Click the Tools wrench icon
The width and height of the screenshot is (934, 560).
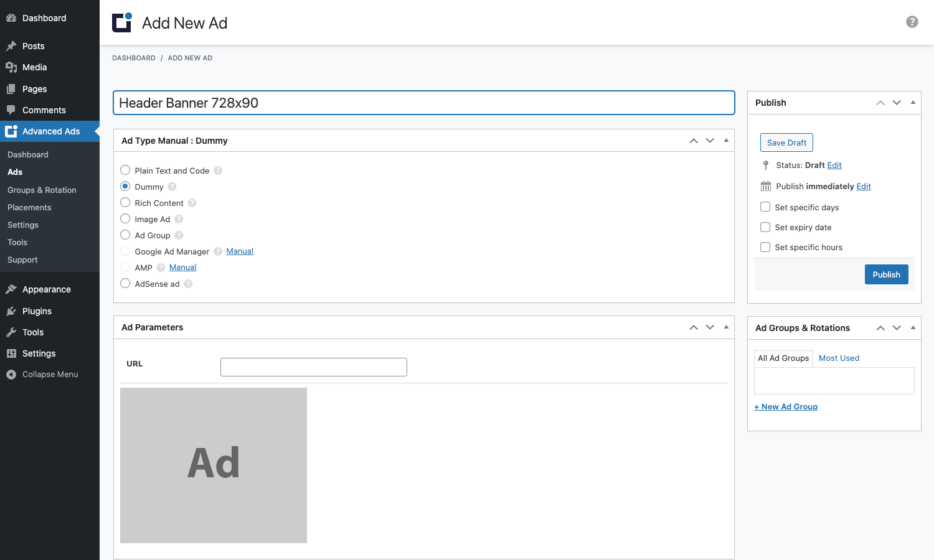pos(11,332)
